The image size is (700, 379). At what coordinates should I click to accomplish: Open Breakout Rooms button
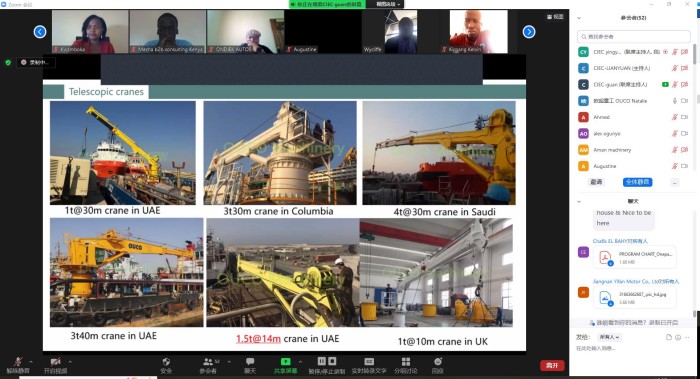coord(405,365)
